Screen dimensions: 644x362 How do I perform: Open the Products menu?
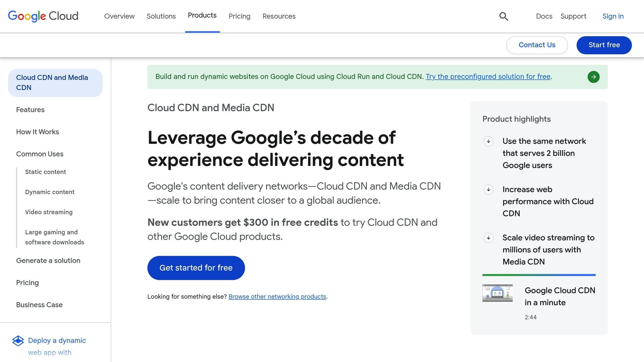tap(202, 16)
